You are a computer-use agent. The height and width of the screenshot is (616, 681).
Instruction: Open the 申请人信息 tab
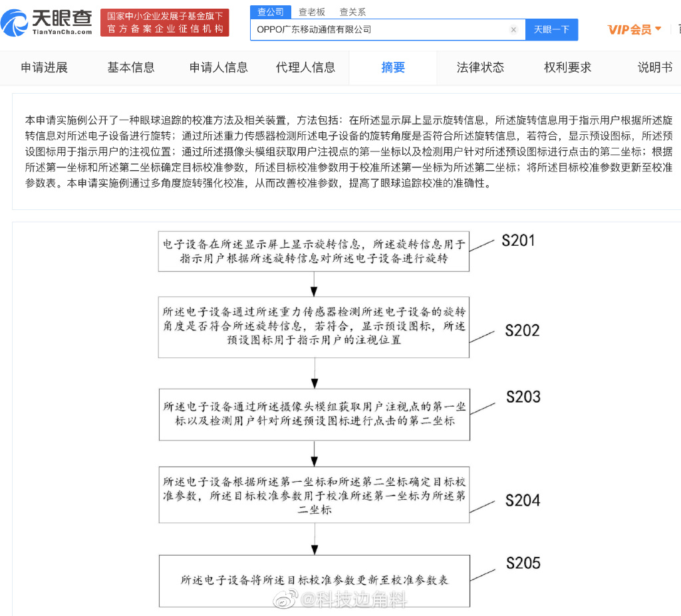click(218, 67)
